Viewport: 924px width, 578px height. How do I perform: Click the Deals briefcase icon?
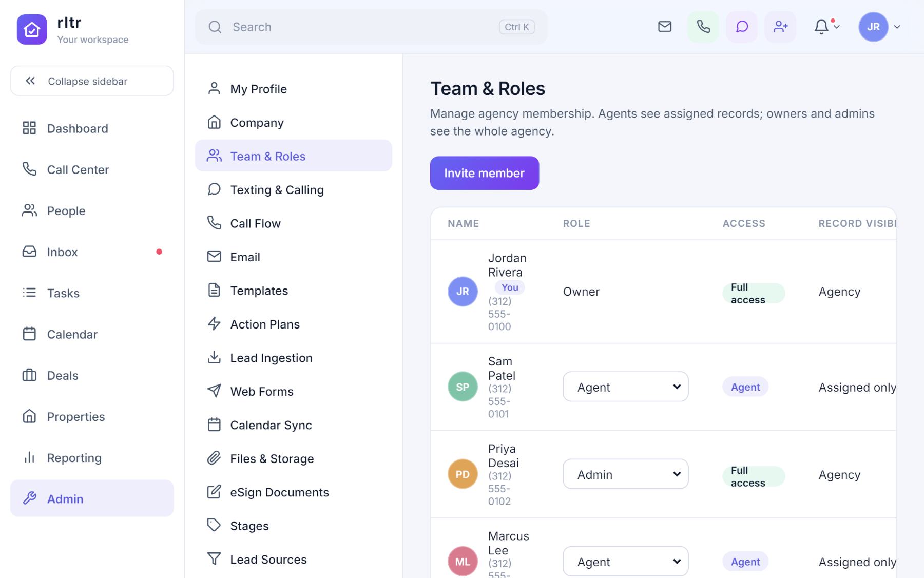tap(29, 375)
